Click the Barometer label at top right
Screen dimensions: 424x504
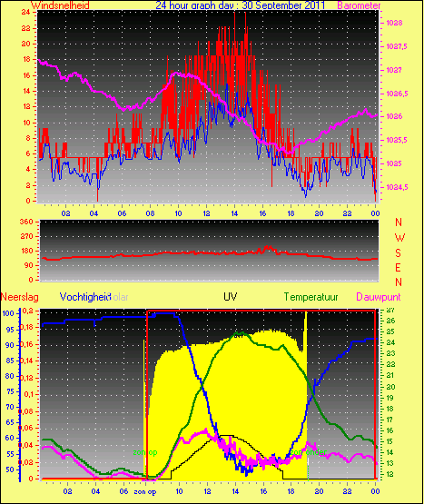coord(359,5)
